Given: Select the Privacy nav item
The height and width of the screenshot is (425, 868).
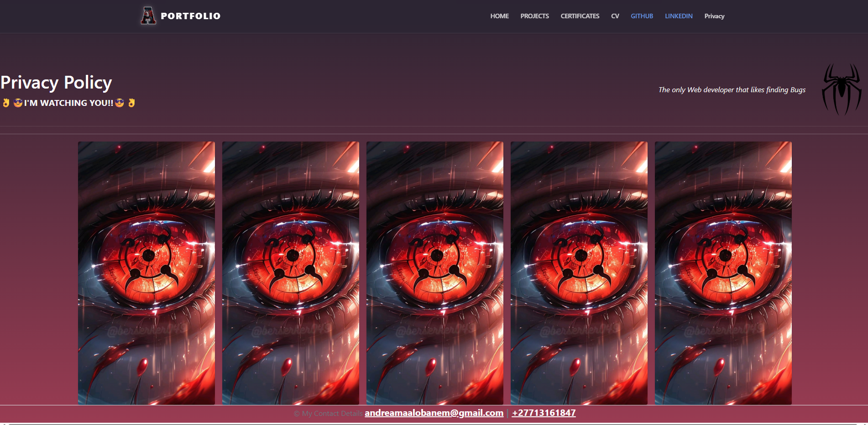Looking at the screenshot, I should pos(714,16).
